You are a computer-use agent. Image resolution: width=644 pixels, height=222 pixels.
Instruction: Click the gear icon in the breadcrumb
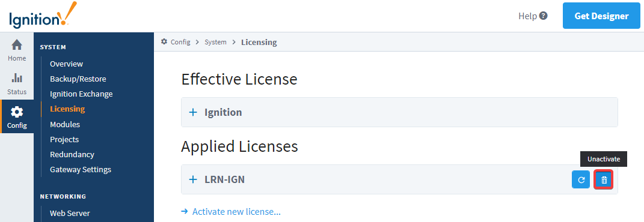(164, 41)
